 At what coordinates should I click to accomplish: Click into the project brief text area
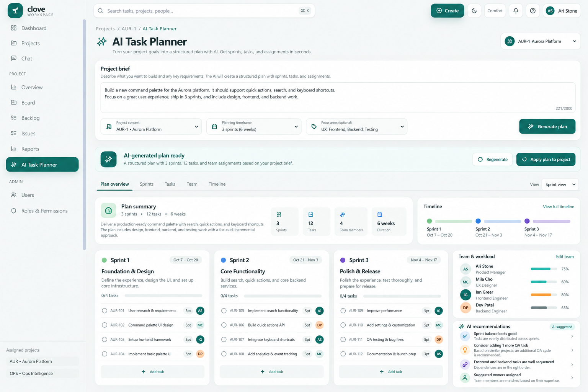click(338, 98)
